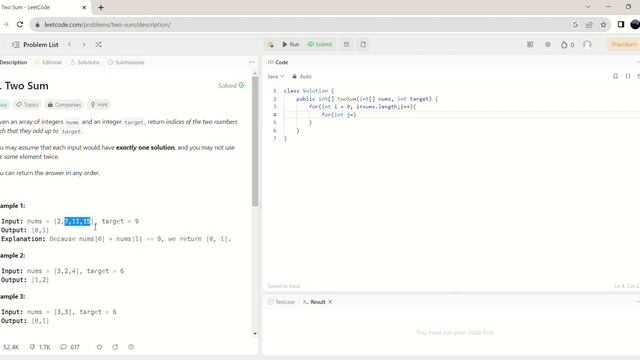Toggle the Auto lock setting in editor
Viewport: 640px width, 360px height.
tap(302, 76)
